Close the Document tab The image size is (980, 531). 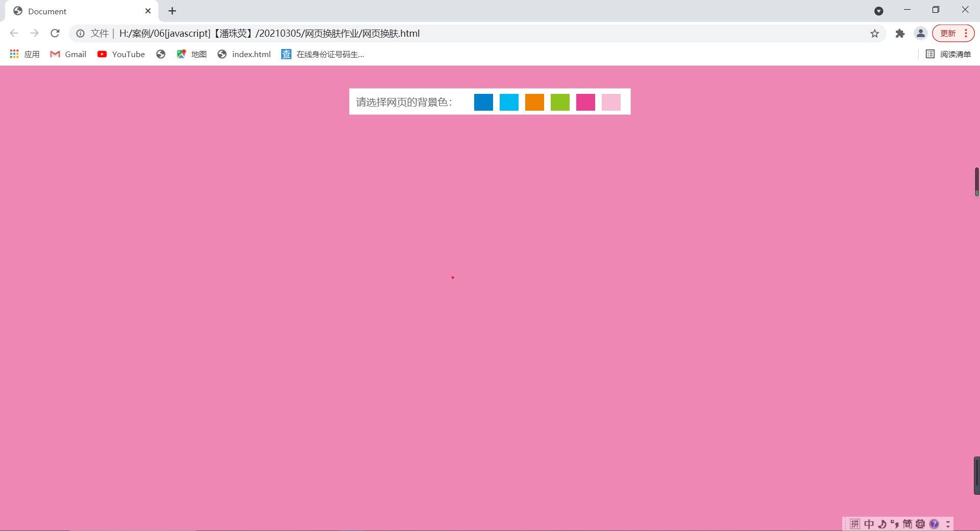[148, 11]
